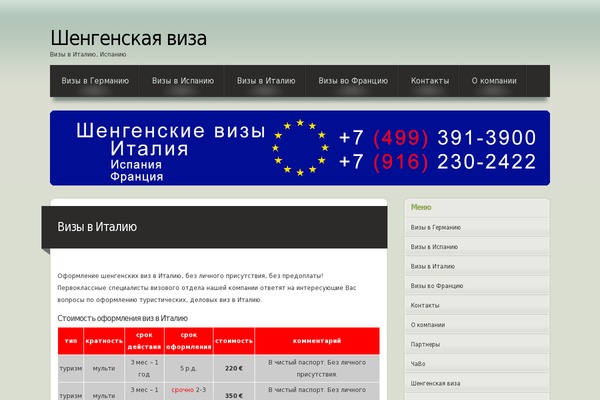The image size is (600, 400).
Task: Click table header 'кратность'
Action: [x=104, y=341]
